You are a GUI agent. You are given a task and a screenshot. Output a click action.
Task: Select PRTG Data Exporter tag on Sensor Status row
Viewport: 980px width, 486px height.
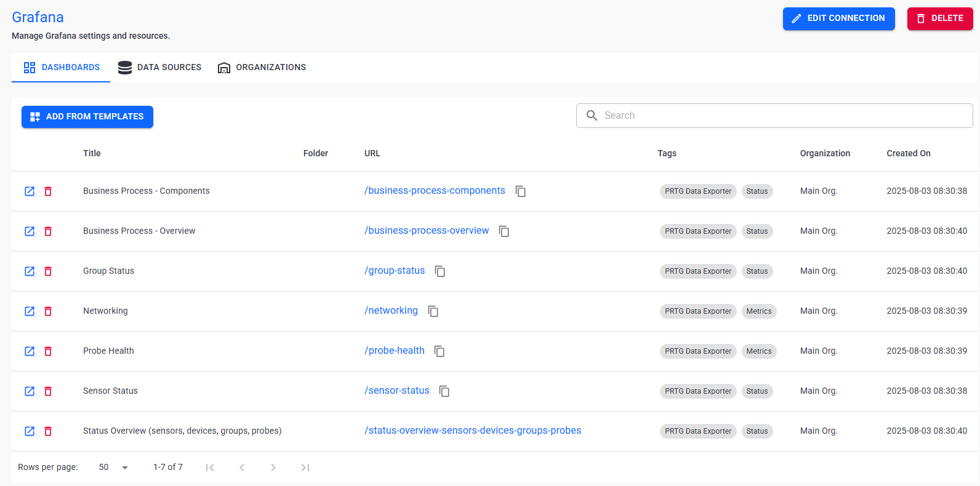(698, 391)
